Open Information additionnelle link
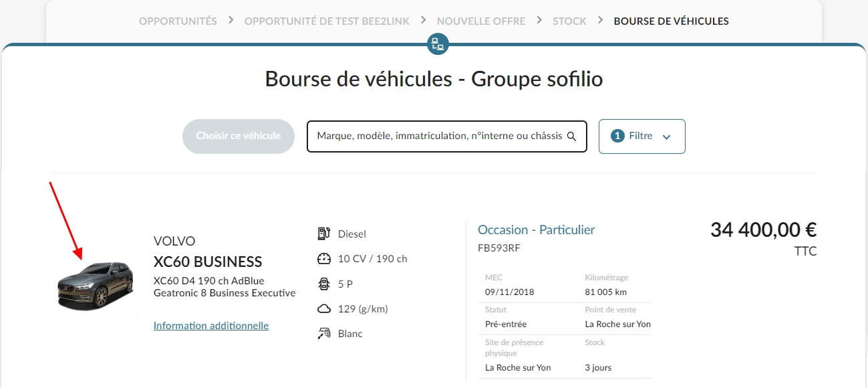 tap(211, 326)
